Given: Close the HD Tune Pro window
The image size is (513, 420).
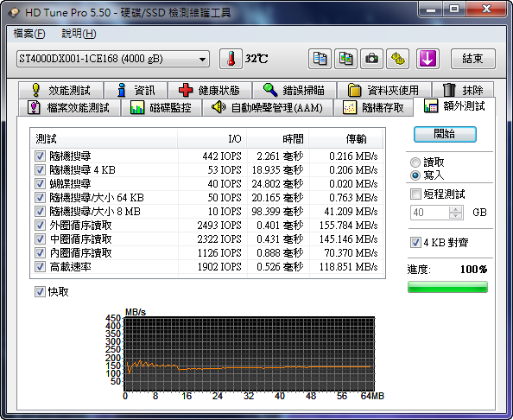Looking at the screenshot, I should click(x=486, y=10).
